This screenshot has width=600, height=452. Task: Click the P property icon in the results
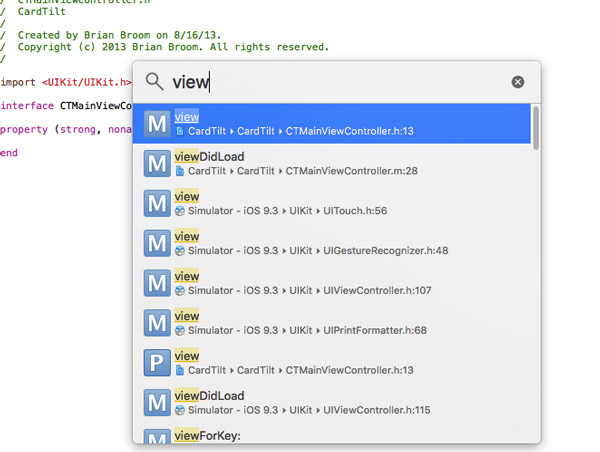[157, 363]
